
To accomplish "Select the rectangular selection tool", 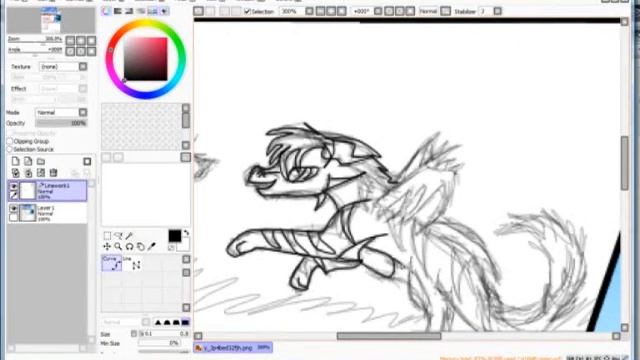I will [x=107, y=236].
